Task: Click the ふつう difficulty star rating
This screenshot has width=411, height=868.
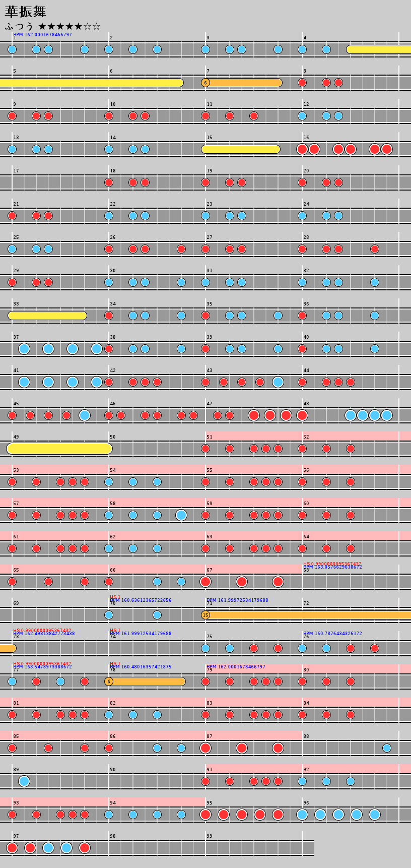Action: tap(53, 26)
